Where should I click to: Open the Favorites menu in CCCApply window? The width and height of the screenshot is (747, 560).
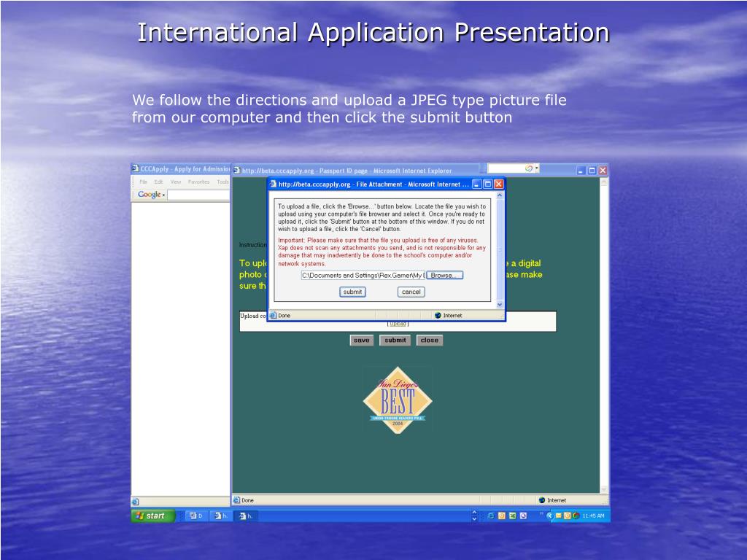198,182
